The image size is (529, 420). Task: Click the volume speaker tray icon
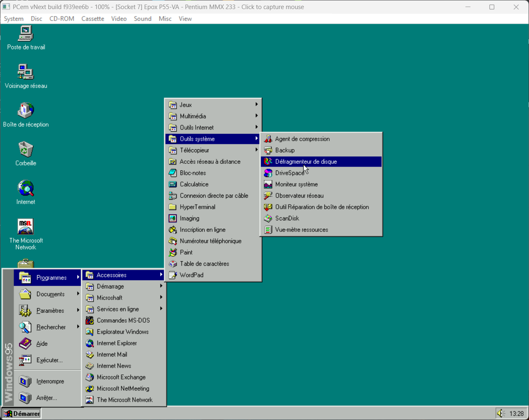pyautogui.click(x=501, y=413)
